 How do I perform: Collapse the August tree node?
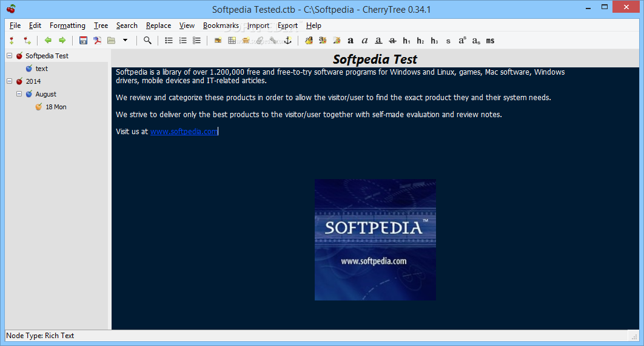[19, 93]
